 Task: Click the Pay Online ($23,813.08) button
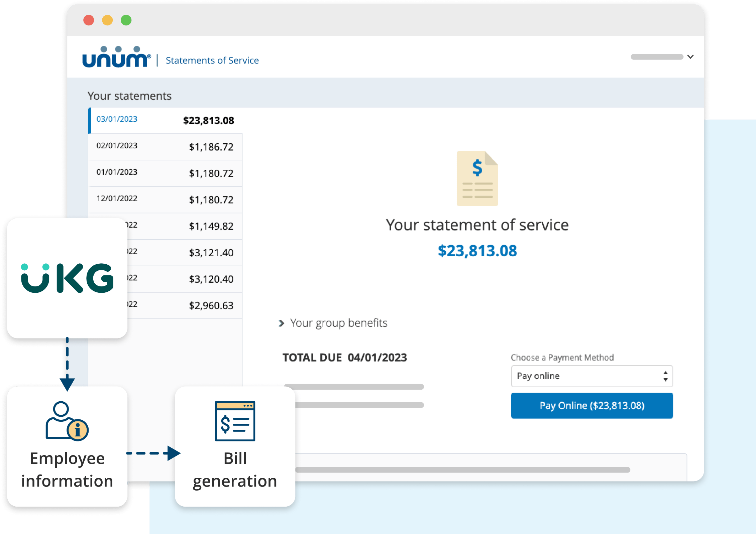click(x=591, y=405)
